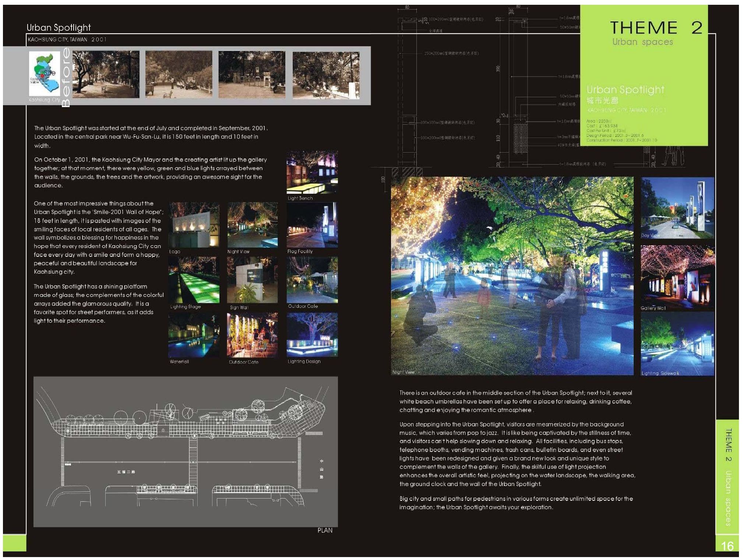Select the small Night View thumbnail
Screen dimensions: 743x560
(253, 225)
